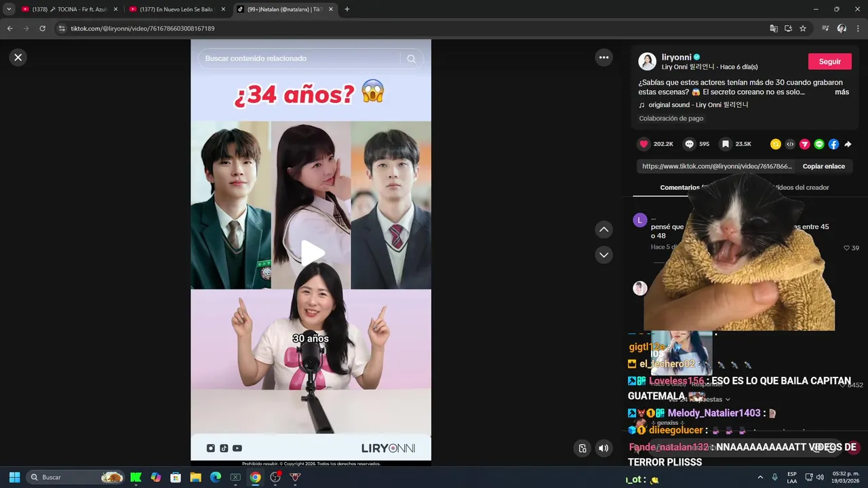Image resolution: width=868 pixels, height=488 pixels.
Task: Switch to the Videos del creador tab
Action: tap(800, 188)
